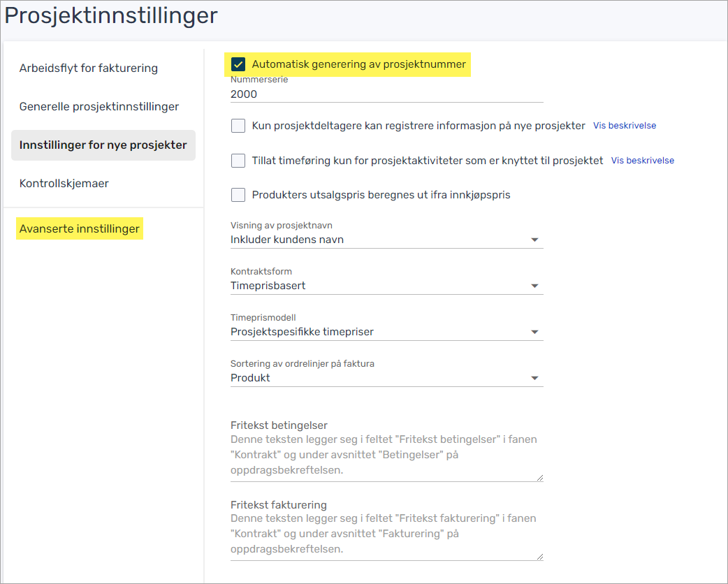Uncheck Automatisk generering av prosjektnummer checkbox
The image size is (728, 584).
[x=238, y=64]
